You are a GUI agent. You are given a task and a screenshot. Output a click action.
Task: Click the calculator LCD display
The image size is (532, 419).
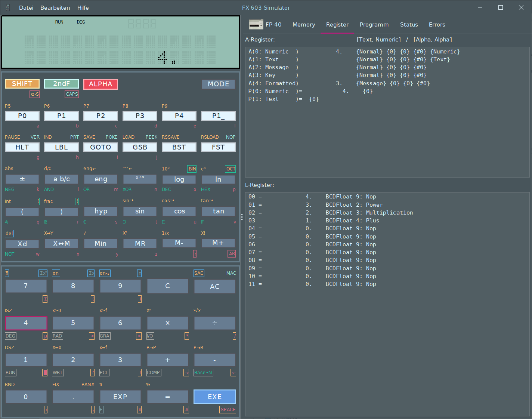(120, 42)
